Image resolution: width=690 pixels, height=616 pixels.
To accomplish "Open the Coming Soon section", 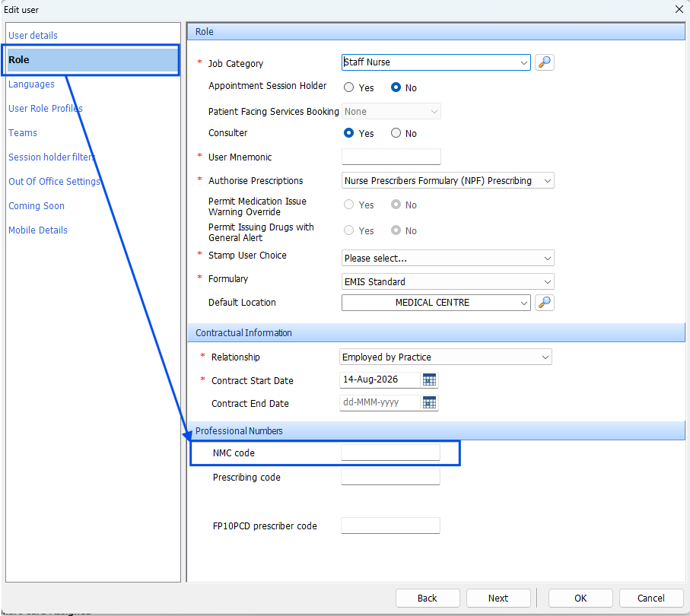I will point(37,206).
